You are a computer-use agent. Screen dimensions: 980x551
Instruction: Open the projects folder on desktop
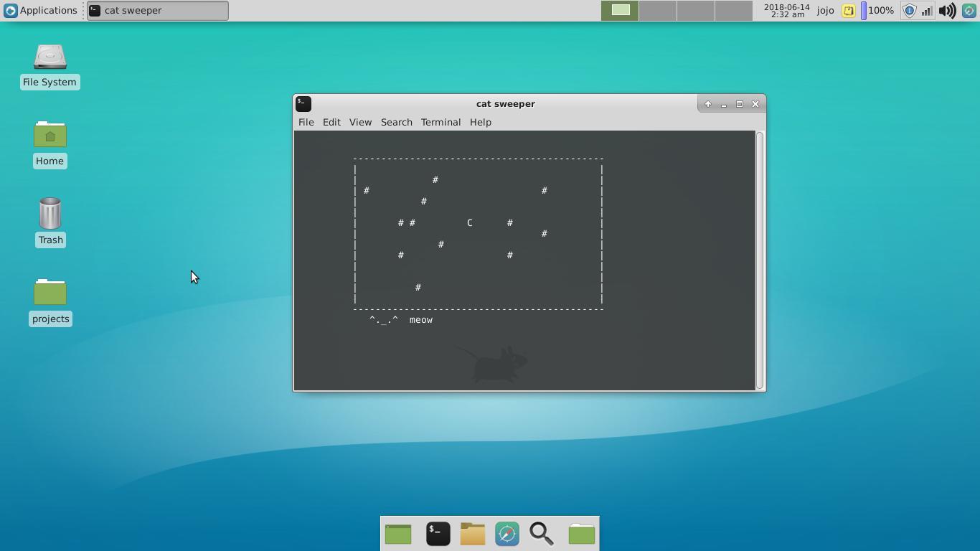50,301
